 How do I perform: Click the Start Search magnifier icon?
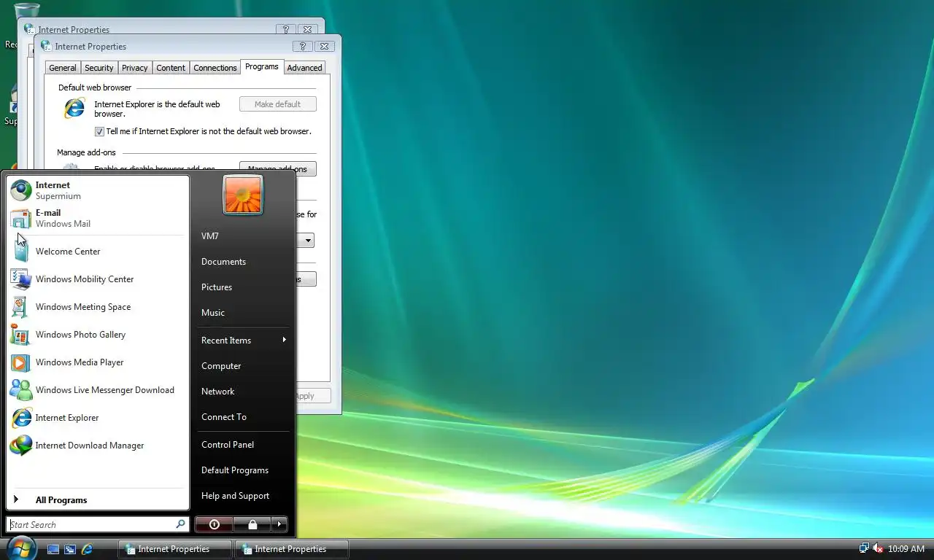(x=180, y=524)
